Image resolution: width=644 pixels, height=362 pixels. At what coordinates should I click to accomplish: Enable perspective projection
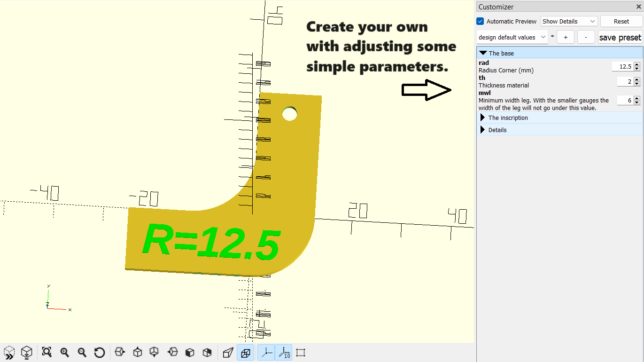click(x=228, y=352)
